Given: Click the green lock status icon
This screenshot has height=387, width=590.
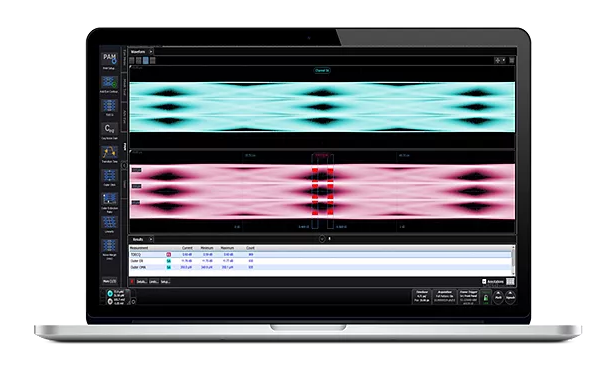Looking at the screenshot, I should 486,297.
